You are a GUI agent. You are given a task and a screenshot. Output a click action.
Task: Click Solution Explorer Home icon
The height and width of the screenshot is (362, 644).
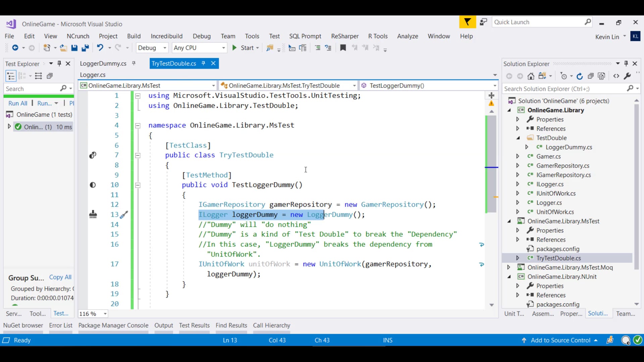(531, 76)
